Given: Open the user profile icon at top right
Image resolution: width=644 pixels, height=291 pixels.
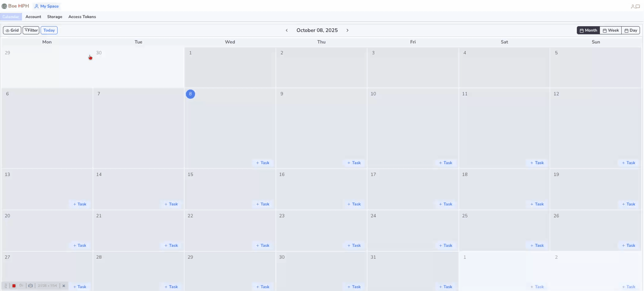Looking at the screenshot, I should (x=632, y=6).
